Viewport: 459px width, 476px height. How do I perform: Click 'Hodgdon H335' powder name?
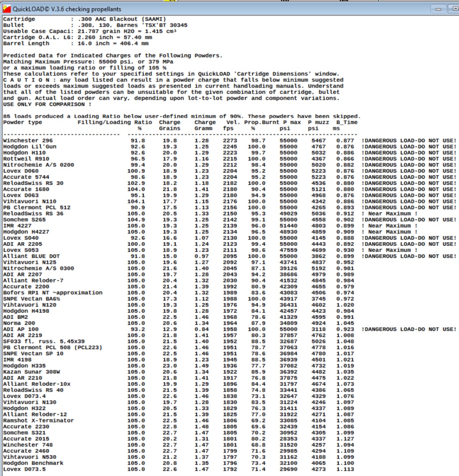pos(24,366)
